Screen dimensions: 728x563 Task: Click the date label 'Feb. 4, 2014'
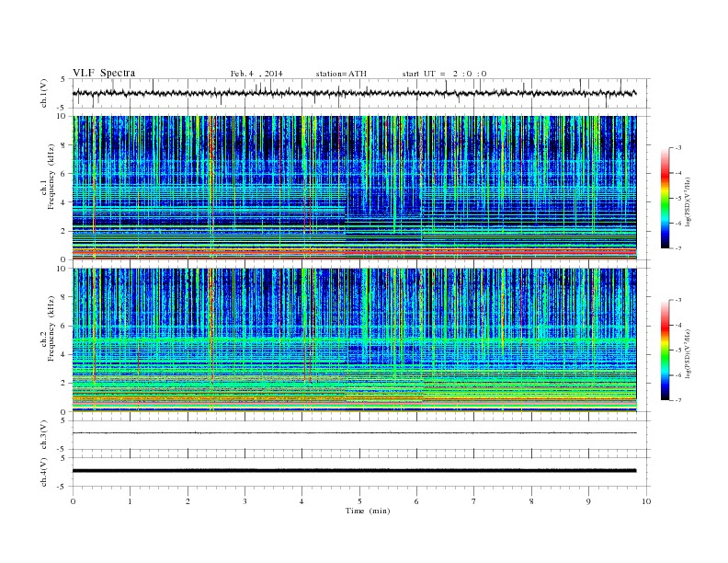[256, 74]
